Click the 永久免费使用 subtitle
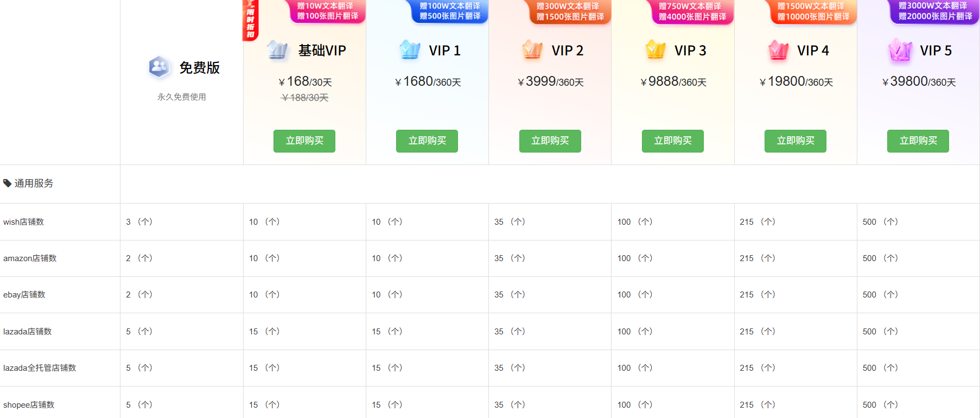 pyautogui.click(x=182, y=97)
